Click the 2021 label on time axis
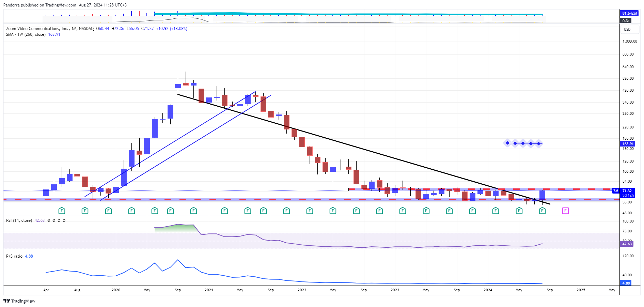 [209, 290]
